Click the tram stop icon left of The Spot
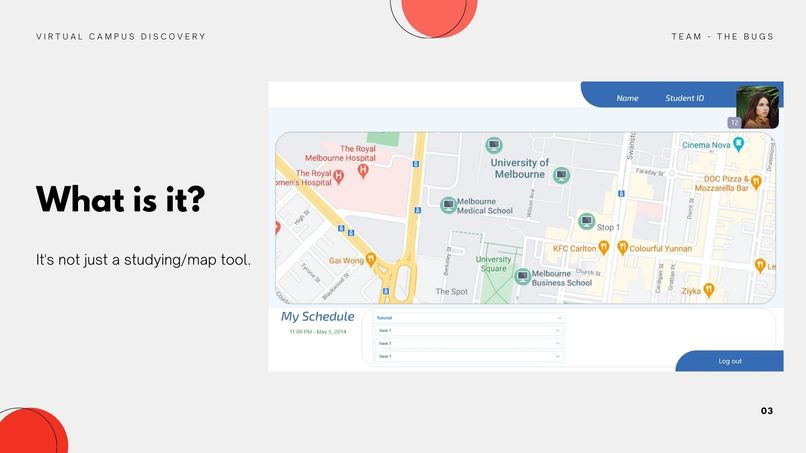The image size is (806, 453). pyautogui.click(x=386, y=292)
